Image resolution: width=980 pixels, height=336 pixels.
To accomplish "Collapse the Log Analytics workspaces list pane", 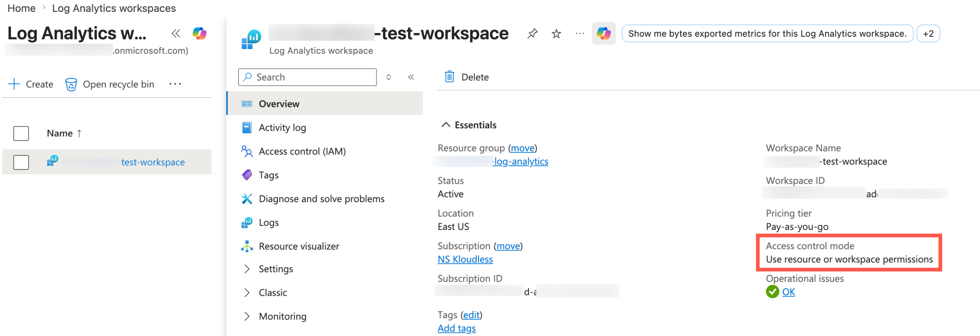I will point(176,34).
